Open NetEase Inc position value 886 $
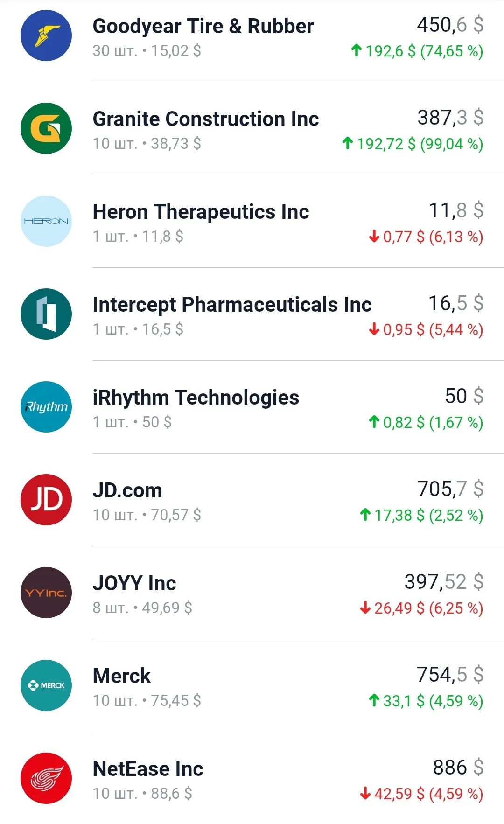The height and width of the screenshot is (824, 504). click(x=458, y=768)
